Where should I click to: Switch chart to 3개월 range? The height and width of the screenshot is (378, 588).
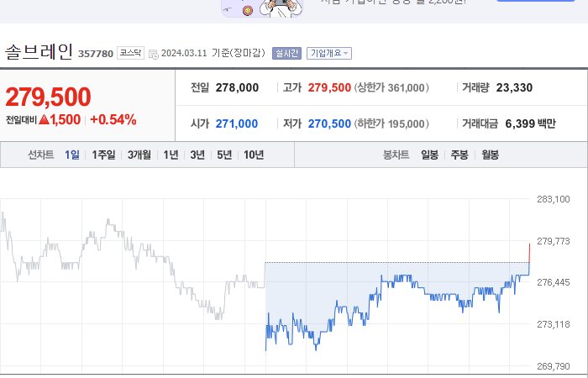(x=139, y=155)
